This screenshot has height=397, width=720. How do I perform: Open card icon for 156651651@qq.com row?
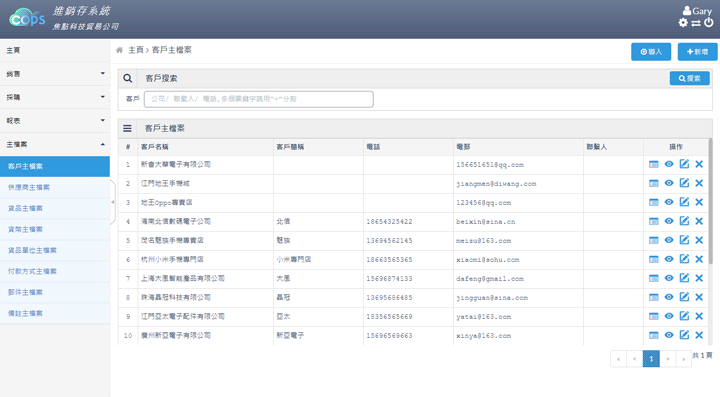654,164
